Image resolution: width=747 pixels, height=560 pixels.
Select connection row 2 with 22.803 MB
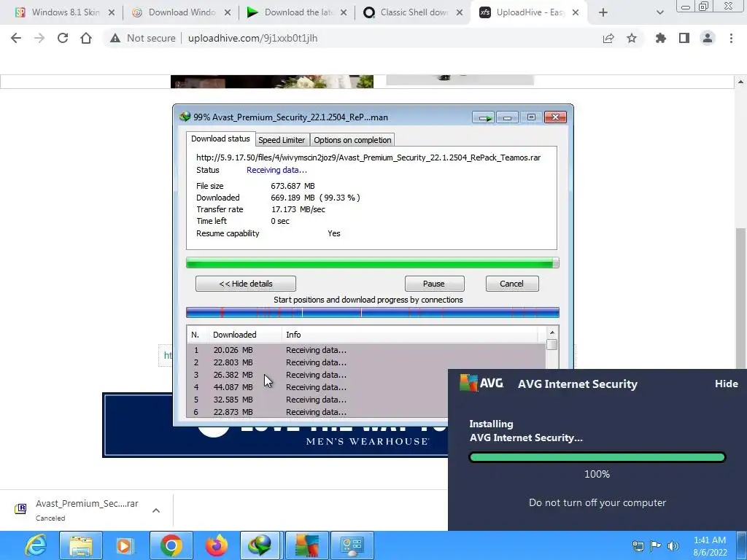coord(366,362)
